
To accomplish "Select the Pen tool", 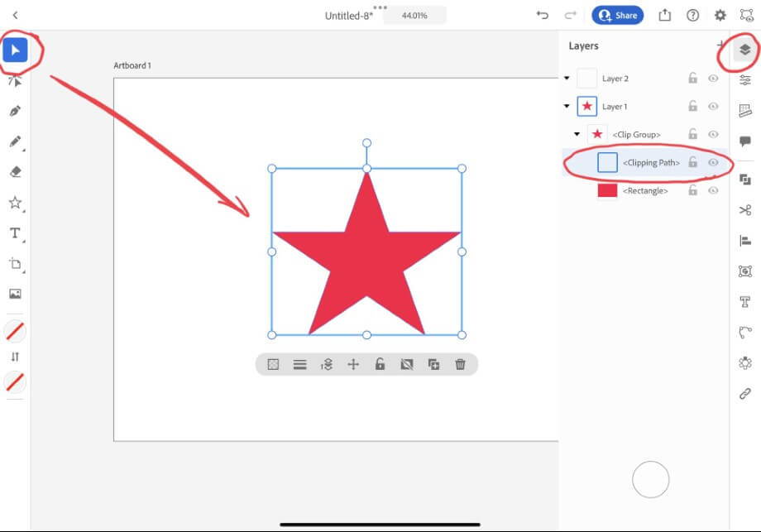I will [15, 111].
